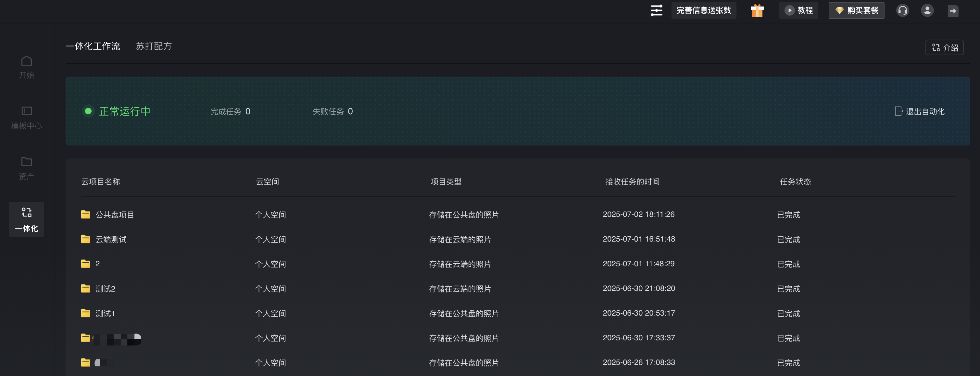Switch to the 苏打配方 tab

154,46
